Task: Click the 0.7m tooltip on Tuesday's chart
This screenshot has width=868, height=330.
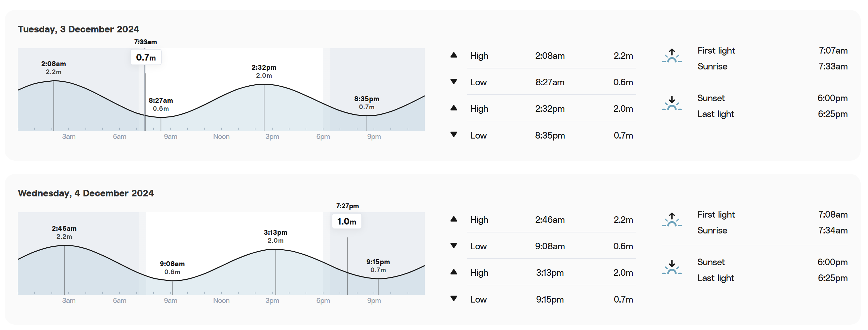Action: [x=146, y=57]
